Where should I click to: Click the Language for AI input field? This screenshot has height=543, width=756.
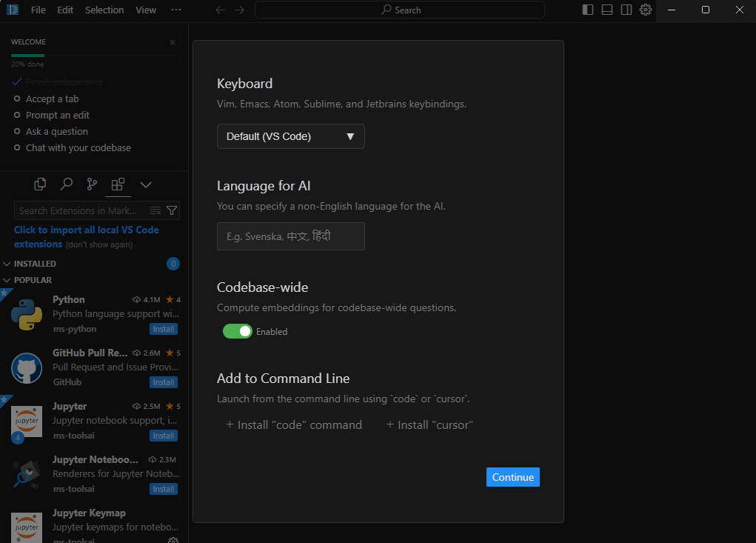(290, 236)
